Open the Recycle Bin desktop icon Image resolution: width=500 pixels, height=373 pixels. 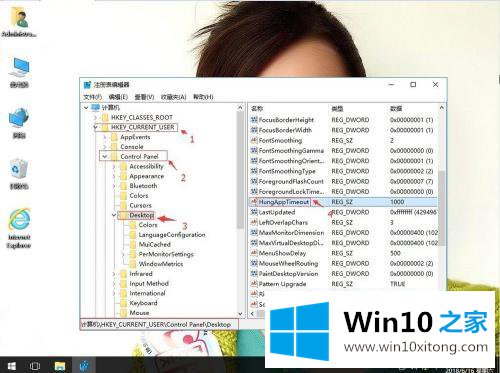coord(19,169)
